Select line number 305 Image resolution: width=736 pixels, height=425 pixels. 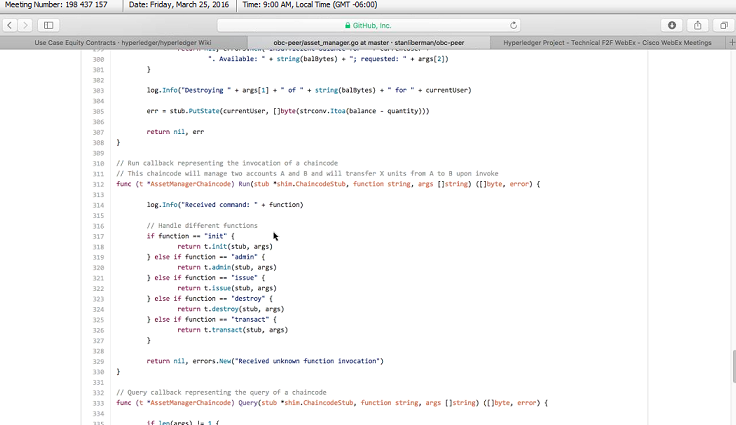point(98,111)
